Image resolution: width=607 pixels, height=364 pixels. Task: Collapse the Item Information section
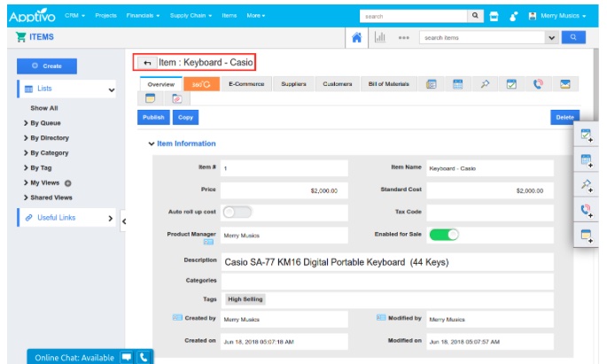tap(151, 143)
